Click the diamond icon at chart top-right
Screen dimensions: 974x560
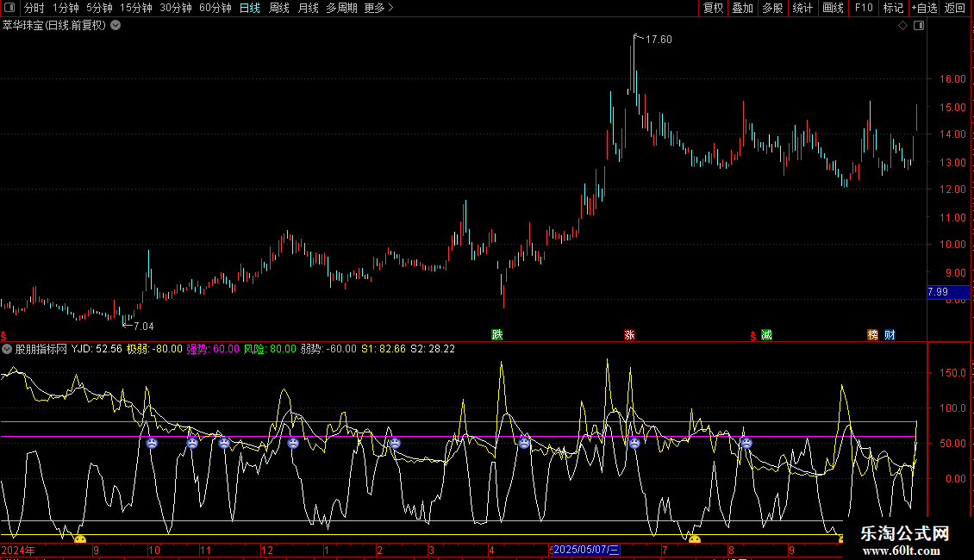click(902, 26)
